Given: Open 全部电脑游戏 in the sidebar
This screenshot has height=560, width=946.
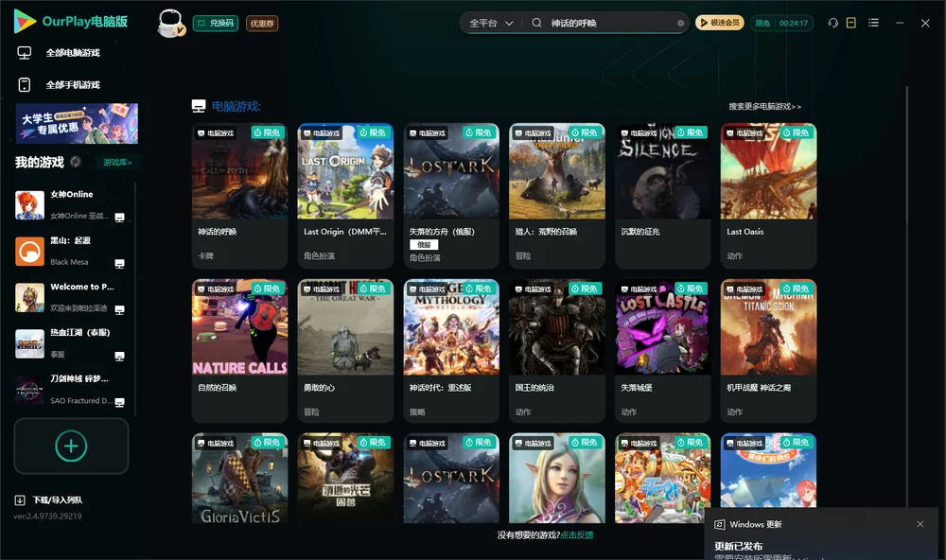Looking at the screenshot, I should pos(73,53).
